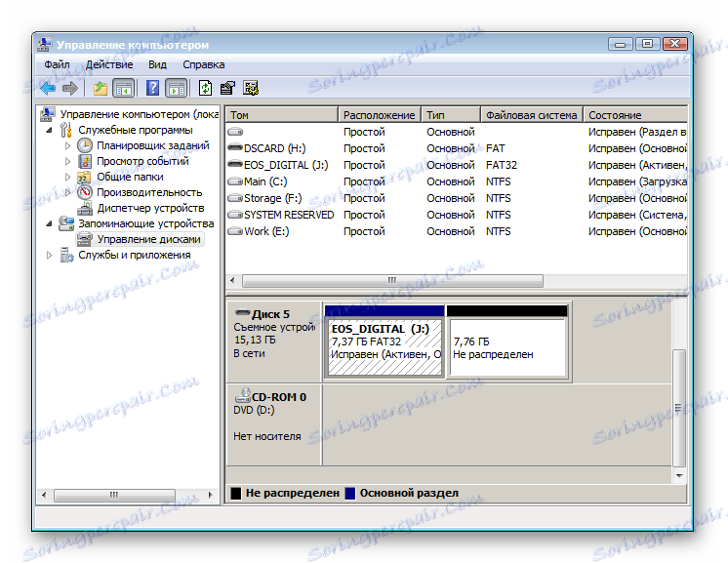Expand the Службы и приложения node
Screen dimensions: 728x563
tap(49, 255)
